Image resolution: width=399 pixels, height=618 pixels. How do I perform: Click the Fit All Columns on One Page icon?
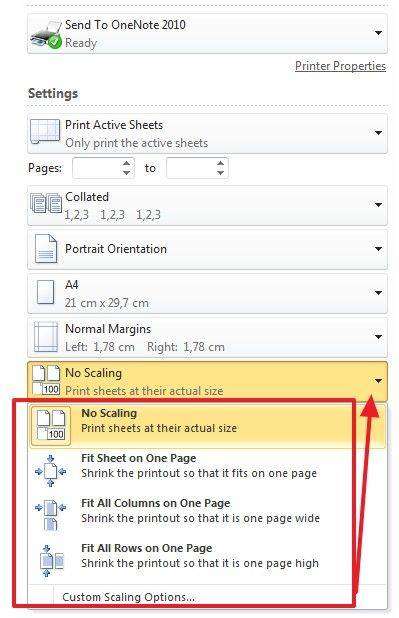pyautogui.click(x=50, y=516)
